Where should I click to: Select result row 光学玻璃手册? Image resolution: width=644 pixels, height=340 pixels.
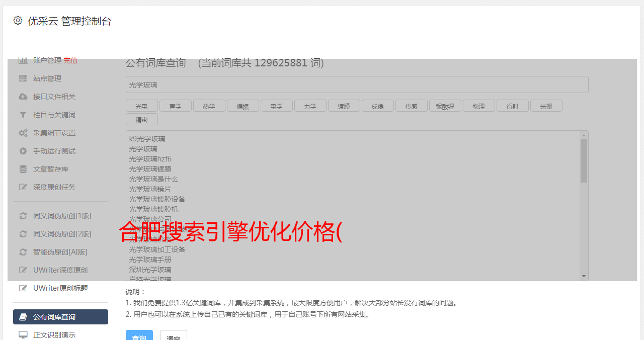(150, 260)
